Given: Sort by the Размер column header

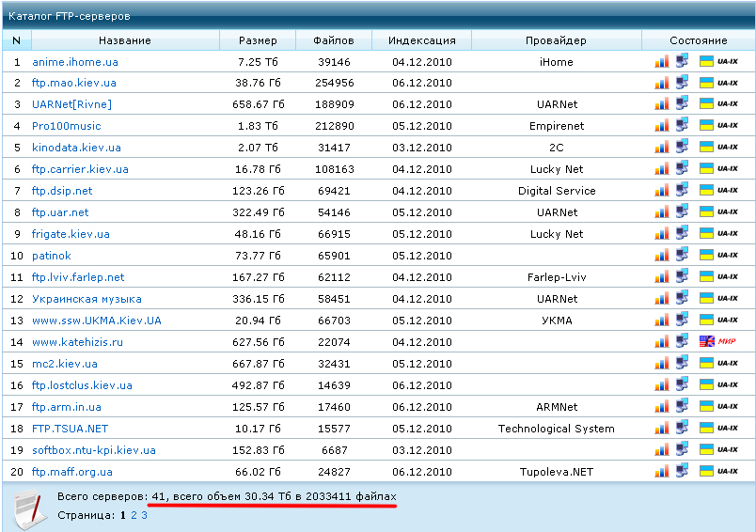Looking at the screenshot, I should 258,40.
